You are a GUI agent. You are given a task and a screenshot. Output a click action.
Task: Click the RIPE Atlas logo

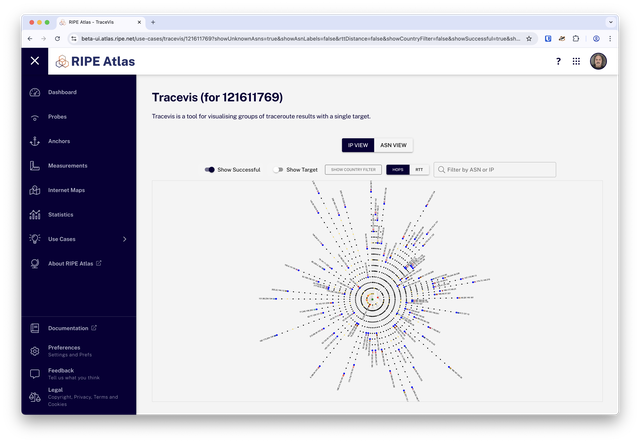click(x=95, y=61)
